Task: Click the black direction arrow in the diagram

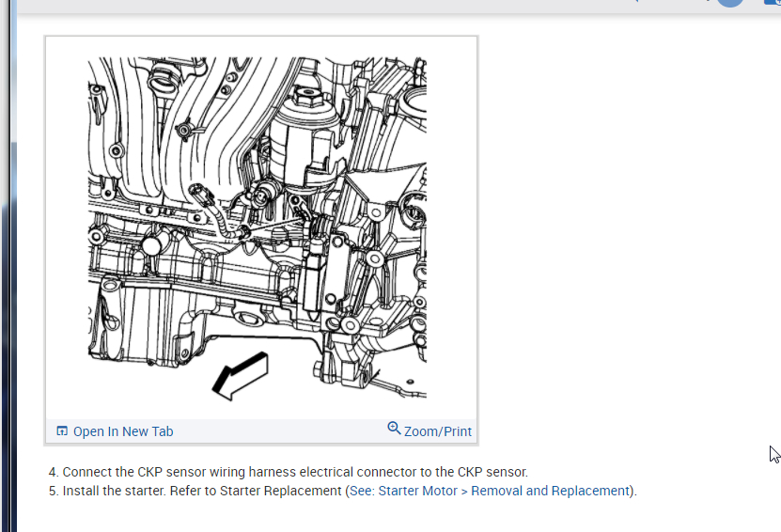Action: point(241,376)
